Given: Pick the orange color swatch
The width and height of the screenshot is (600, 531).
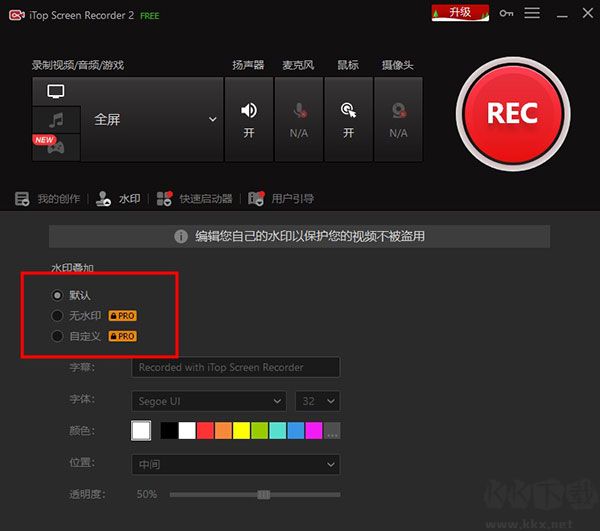Looking at the screenshot, I should (223, 431).
